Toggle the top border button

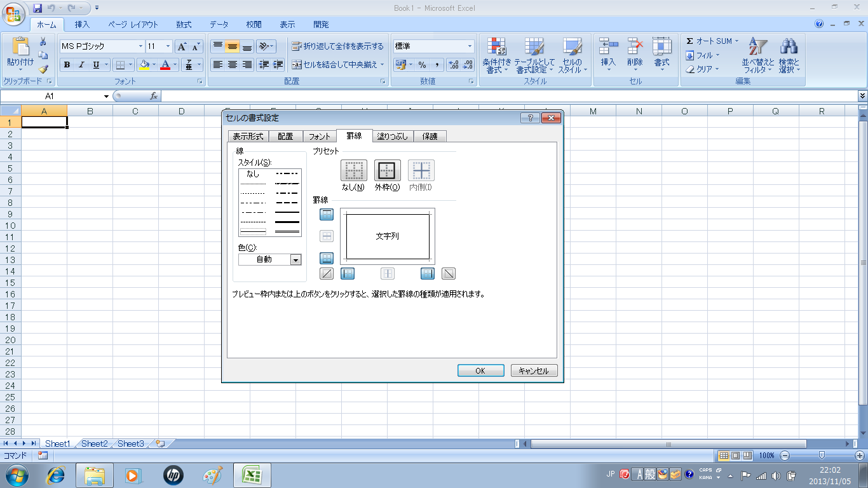point(327,215)
